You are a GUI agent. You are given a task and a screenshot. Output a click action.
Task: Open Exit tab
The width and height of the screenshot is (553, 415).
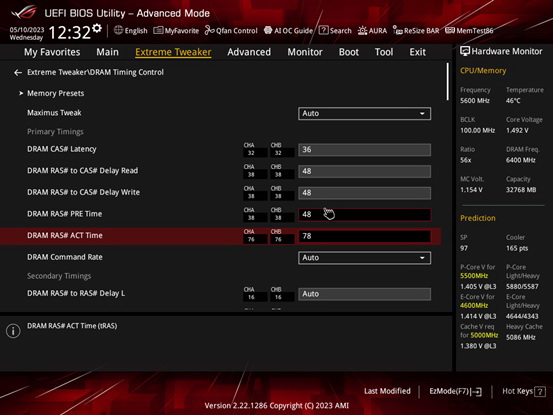click(418, 52)
